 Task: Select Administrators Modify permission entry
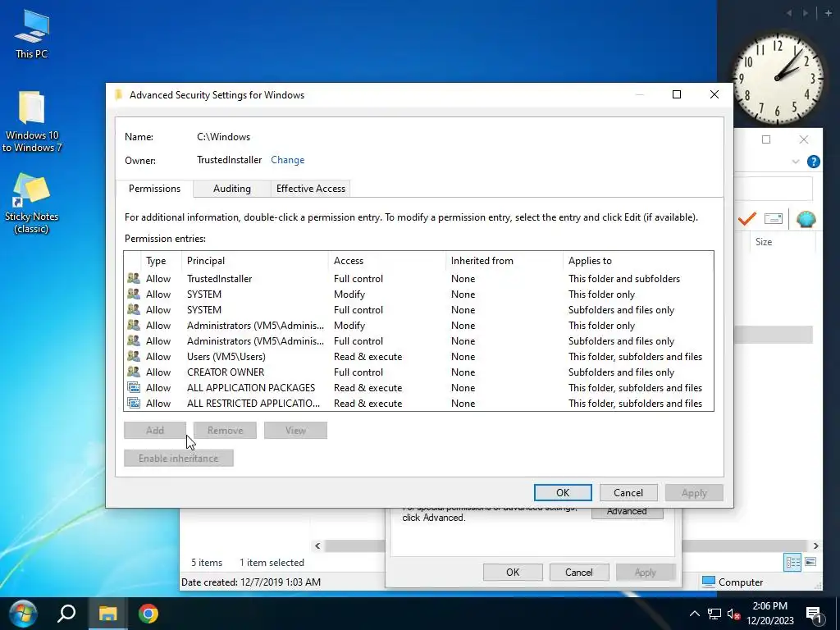[418, 325]
